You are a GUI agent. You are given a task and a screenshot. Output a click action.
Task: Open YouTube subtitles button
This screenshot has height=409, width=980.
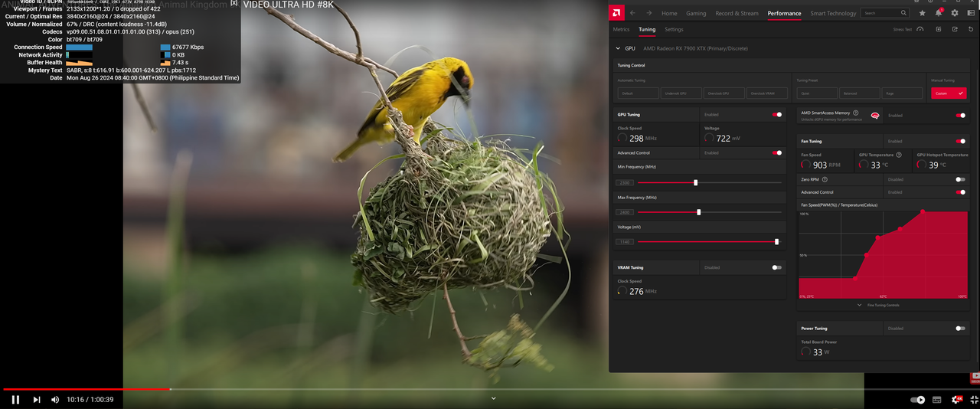[937, 400]
